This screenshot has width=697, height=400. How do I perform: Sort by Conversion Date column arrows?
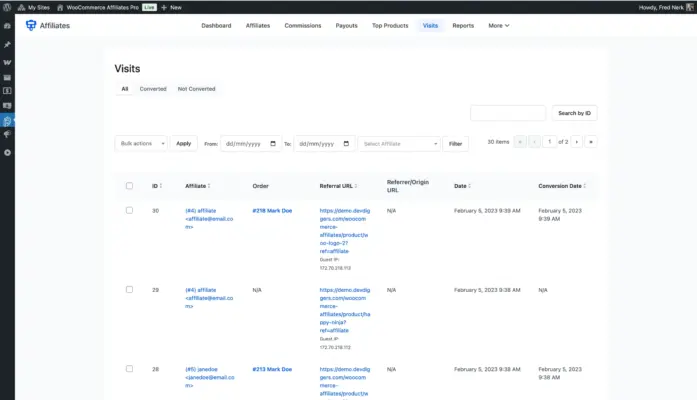pos(585,186)
